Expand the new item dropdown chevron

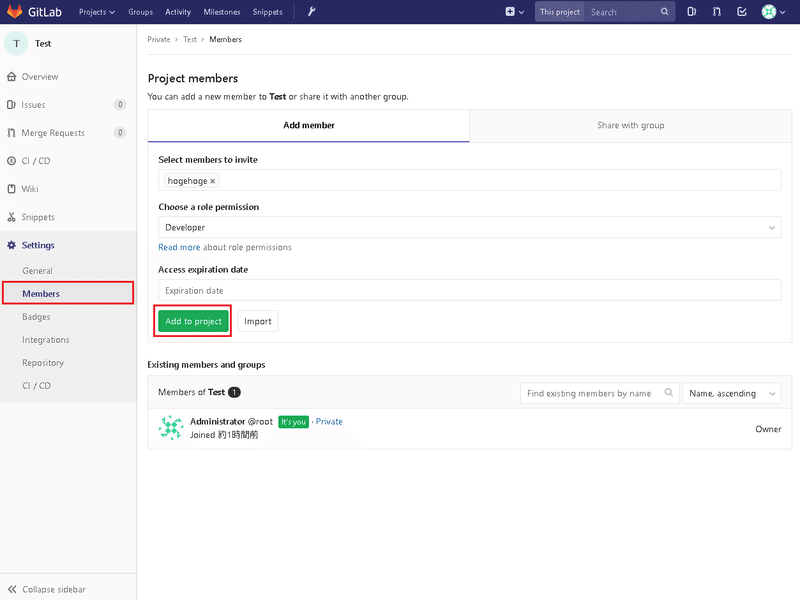(x=521, y=12)
